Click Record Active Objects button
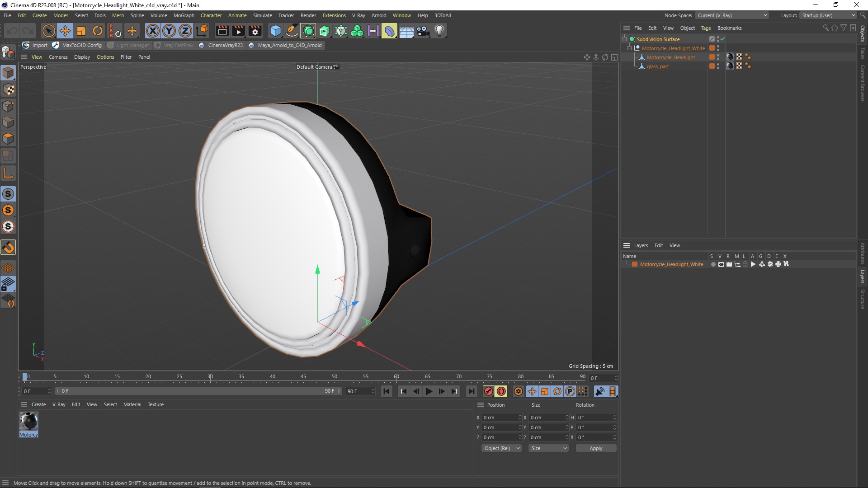This screenshot has height=488, width=868. tap(488, 391)
